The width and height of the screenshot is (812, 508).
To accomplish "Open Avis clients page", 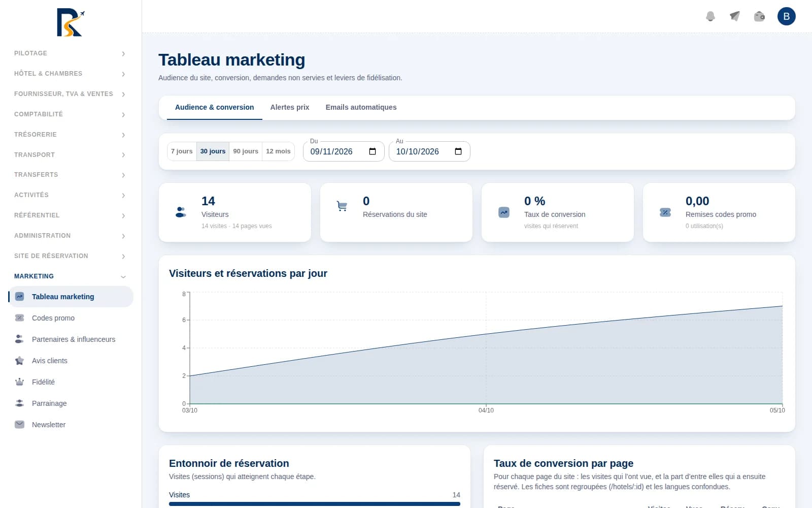I will tap(71, 361).
